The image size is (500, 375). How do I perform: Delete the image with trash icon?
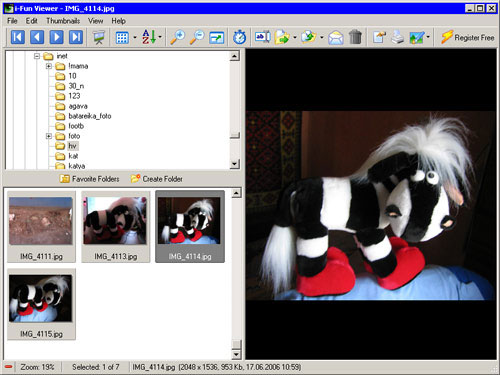tap(355, 37)
